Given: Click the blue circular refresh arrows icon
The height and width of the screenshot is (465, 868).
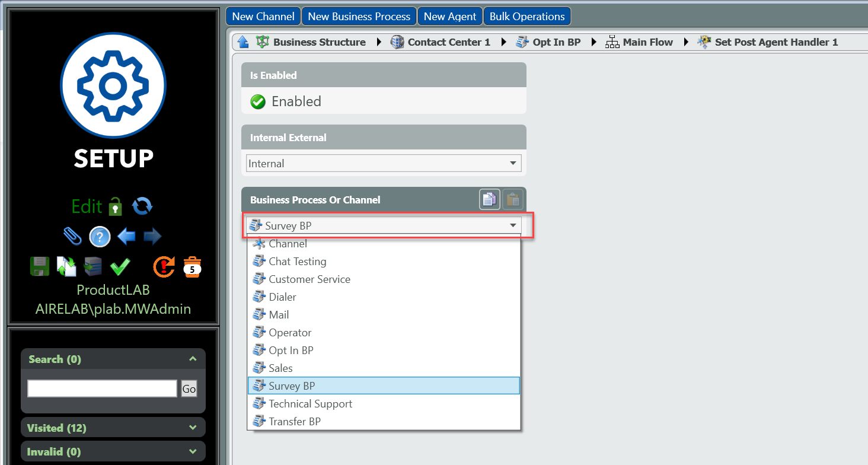Looking at the screenshot, I should coord(142,206).
